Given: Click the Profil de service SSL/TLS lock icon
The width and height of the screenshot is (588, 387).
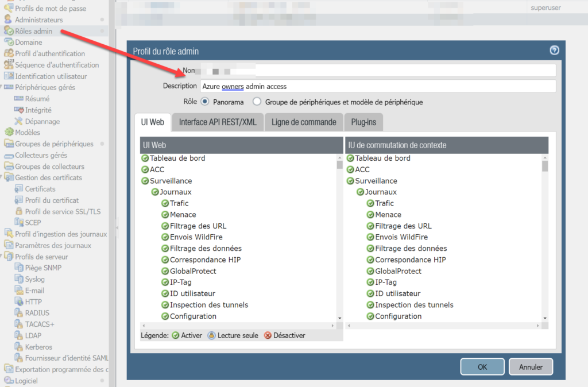Looking at the screenshot, I should (19, 211).
